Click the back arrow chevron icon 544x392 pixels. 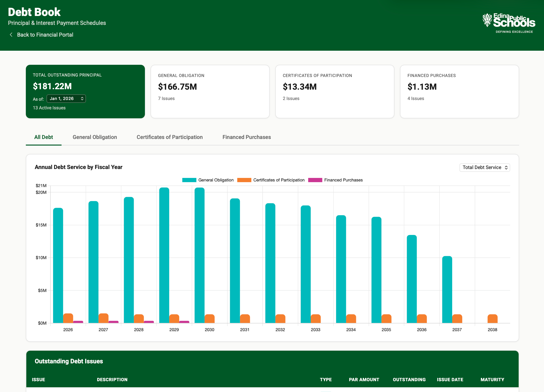[x=11, y=35]
